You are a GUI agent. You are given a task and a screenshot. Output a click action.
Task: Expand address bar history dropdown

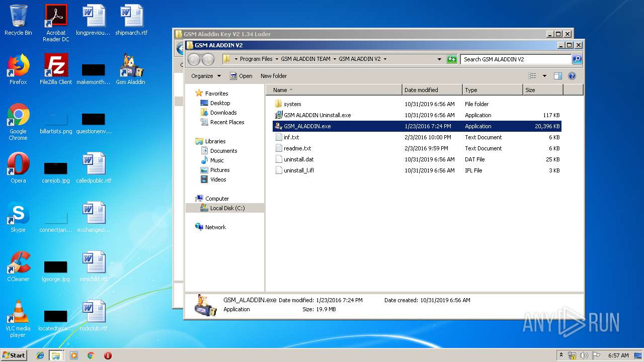tap(439, 59)
